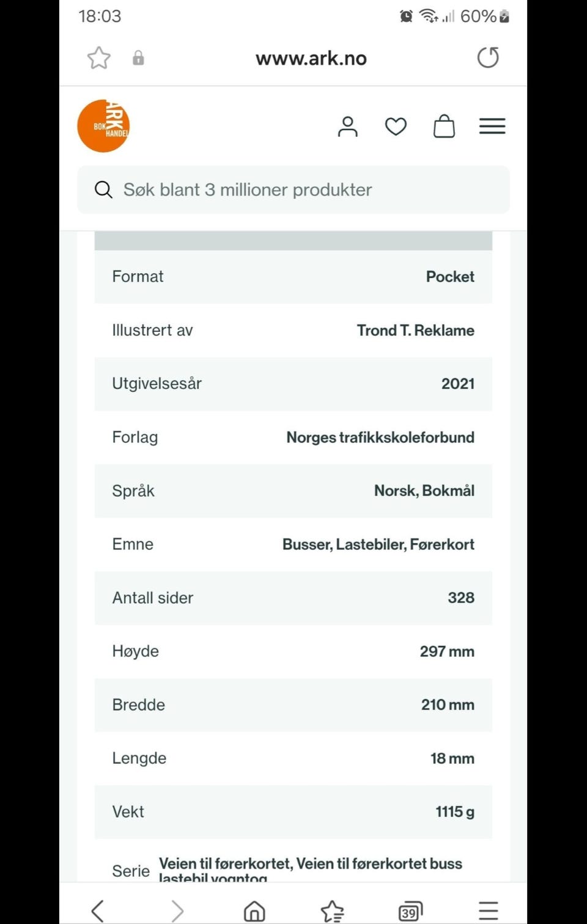Tap the www.ark.no address bar
587x924 pixels.
pos(311,58)
